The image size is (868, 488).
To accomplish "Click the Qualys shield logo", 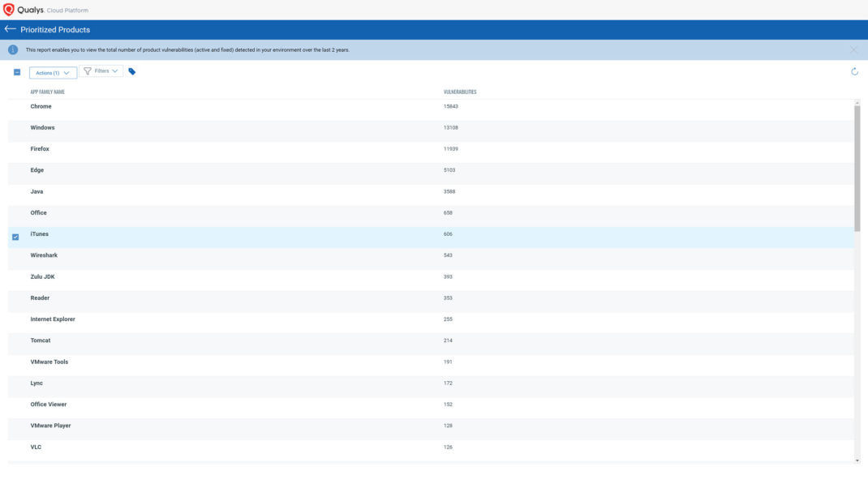I will pyautogui.click(x=8, y=10).
